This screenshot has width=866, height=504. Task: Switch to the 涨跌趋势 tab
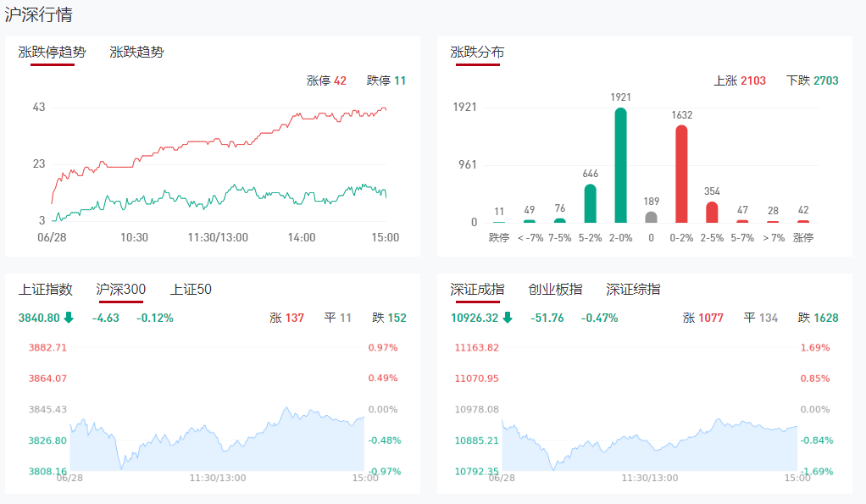coord(136,53)
